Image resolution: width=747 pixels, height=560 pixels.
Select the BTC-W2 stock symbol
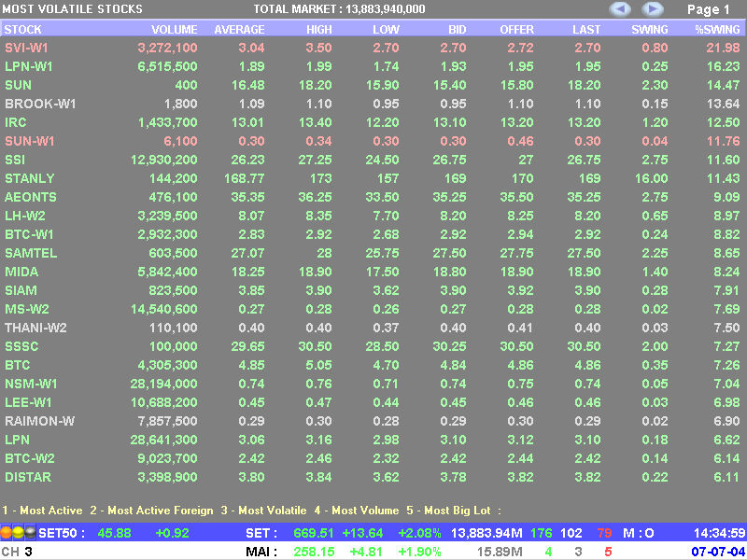coord(30,458)
